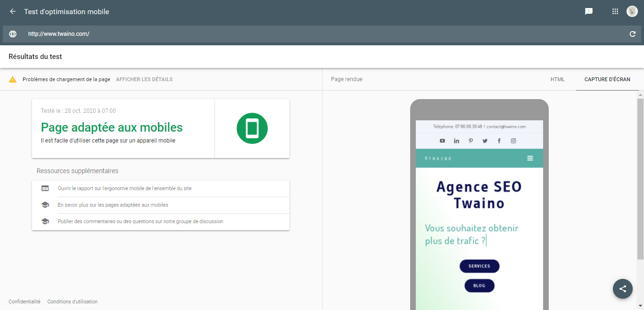Click the Instagram icon in the preview
644x310 pixels.
pyautogui.click(x=513, y=141)
